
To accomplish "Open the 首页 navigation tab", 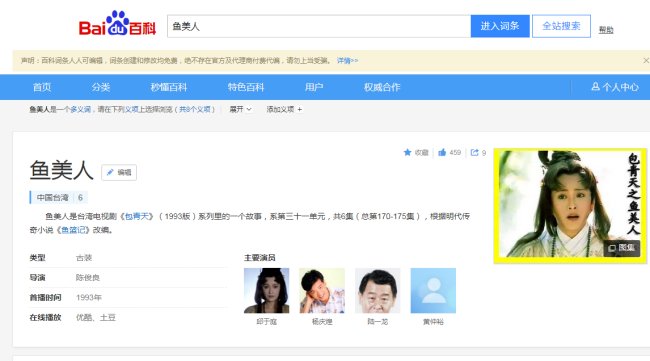I will (42, 87).
